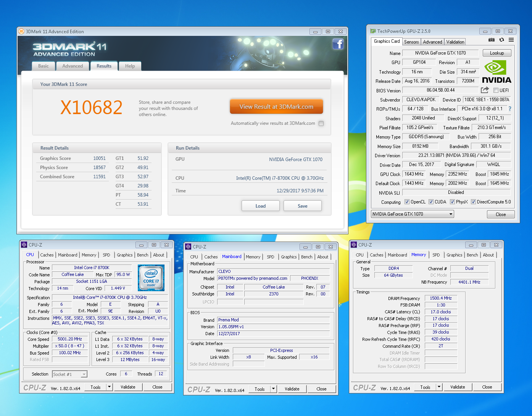Click the CPU name Intel Core i7 8700K

(92, 268)
